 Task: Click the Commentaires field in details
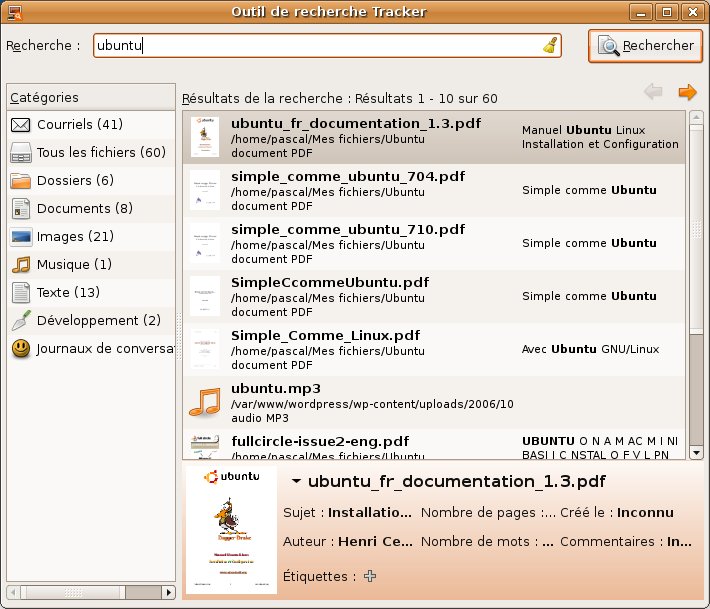[x=625, y=542]
